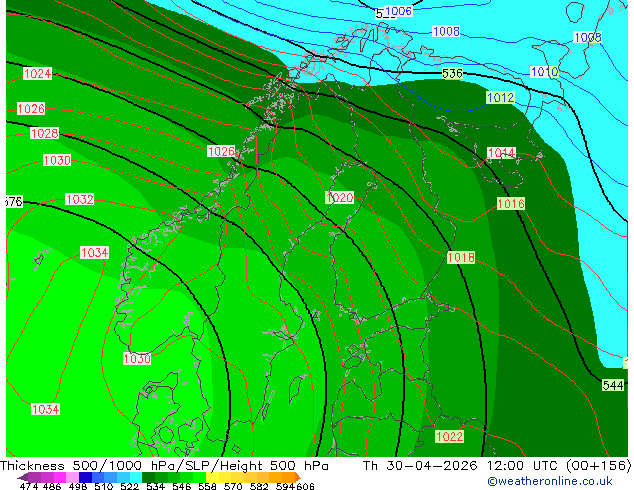Screen dimensions: 634x490
Task: Select the 510 legend value
Action: 104,486
